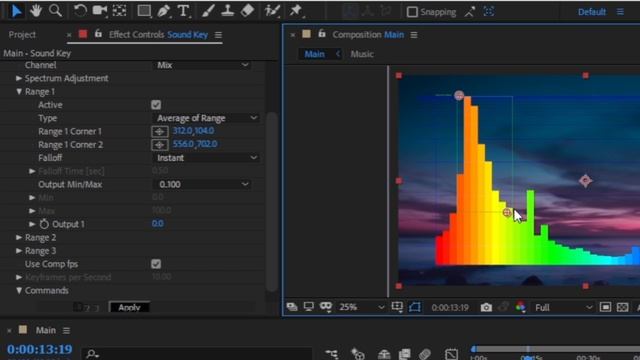
Task: Toggle the Output 1 stopwatch
Action: point(44,224)
